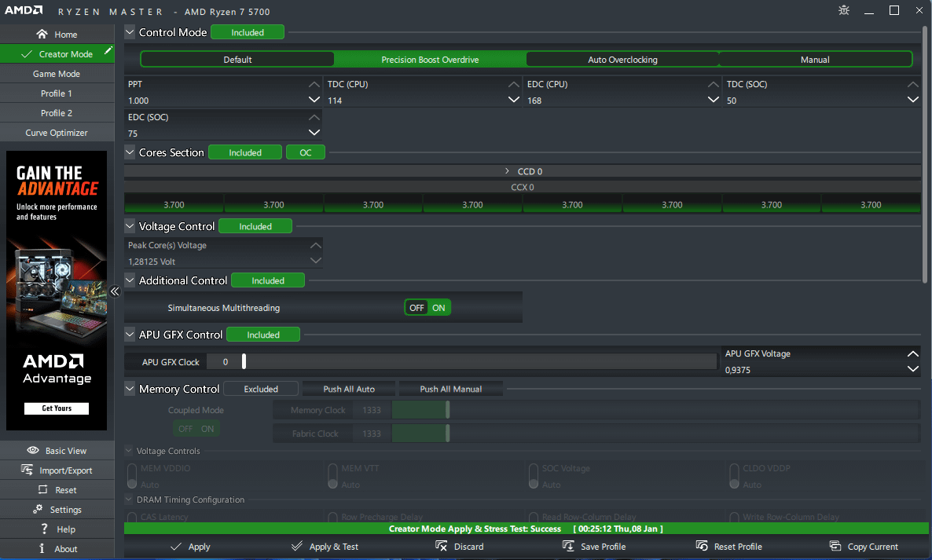The height and width of the screenshot is (560, 932).
Task: Click the APU GFX Clock slider handle
Action: pyautogui.click(x=244, y=361)
